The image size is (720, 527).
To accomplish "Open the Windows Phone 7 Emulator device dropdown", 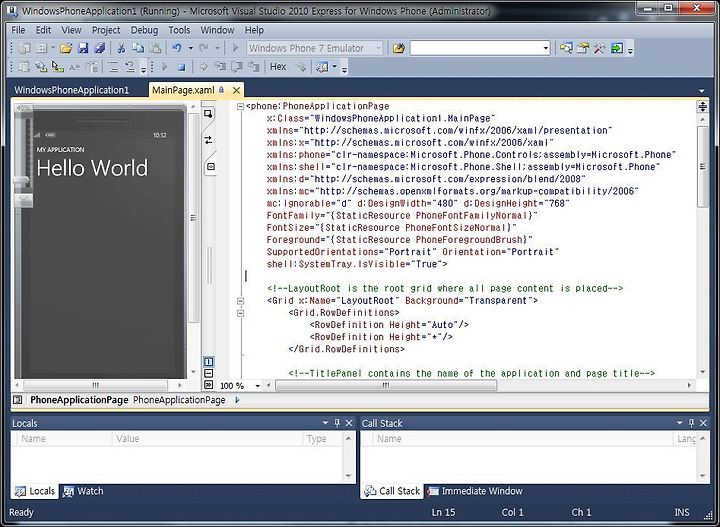I will 378,48.
